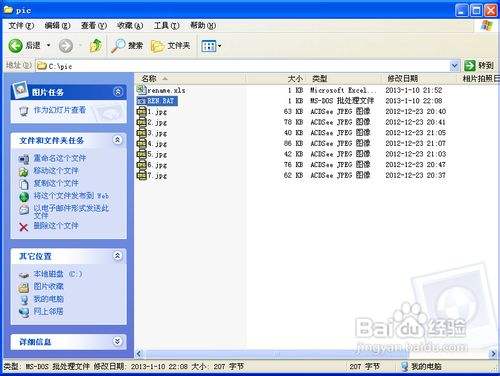
Task: Click 复制这个文件 link
Action: 56,183
